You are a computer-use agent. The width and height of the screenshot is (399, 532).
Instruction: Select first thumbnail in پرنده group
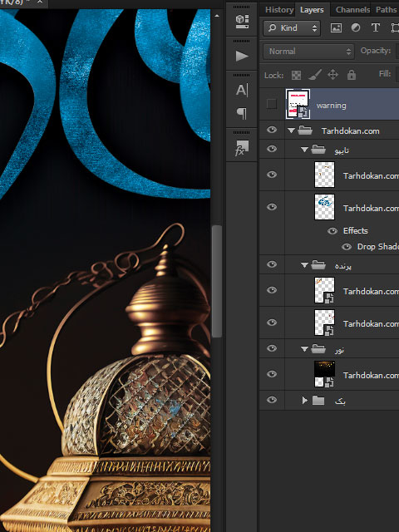[x=324, y=290]
